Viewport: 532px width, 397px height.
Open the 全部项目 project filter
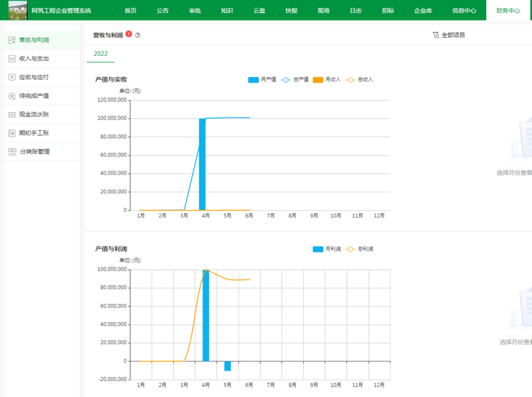point(449,35)
